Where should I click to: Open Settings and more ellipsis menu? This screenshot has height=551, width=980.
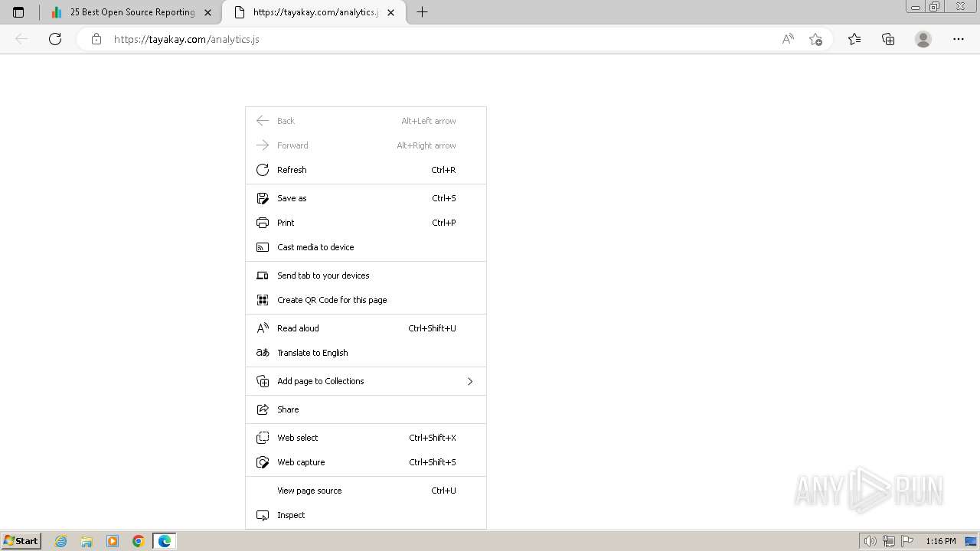[x=959, y=39]
